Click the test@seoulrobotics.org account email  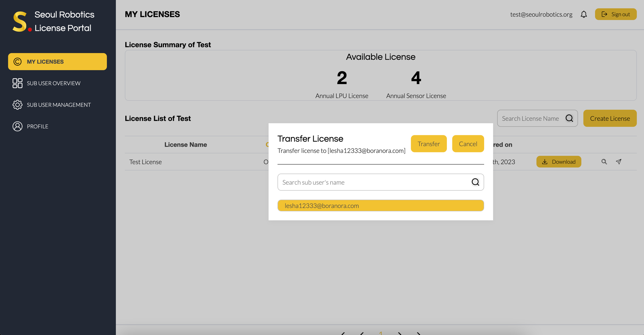[541, 14]
